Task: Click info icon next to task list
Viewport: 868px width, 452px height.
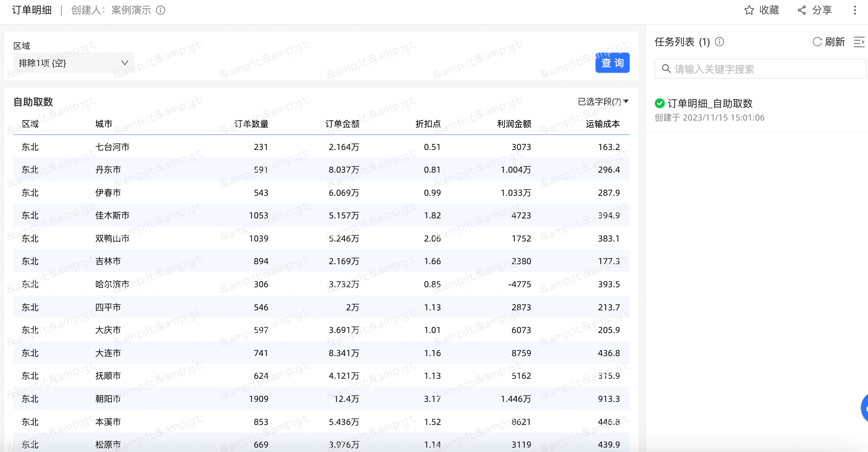Action: [719, 42]
